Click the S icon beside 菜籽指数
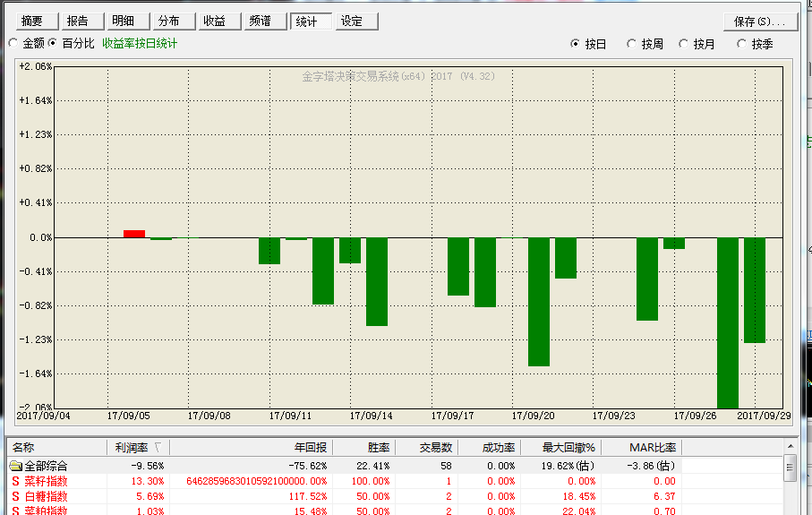Image resolution: width=812 pixels, height=515 pixels. (15, 481)
